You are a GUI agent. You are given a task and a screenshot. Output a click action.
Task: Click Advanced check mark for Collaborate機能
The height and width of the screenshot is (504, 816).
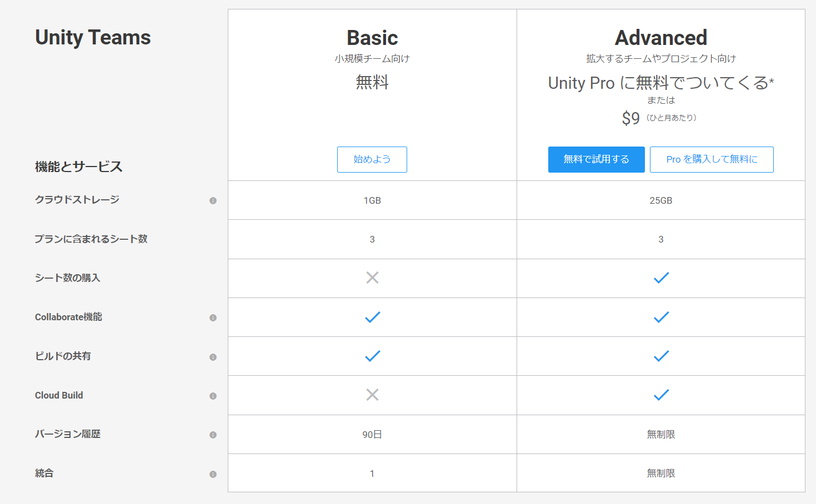[661, 317]
